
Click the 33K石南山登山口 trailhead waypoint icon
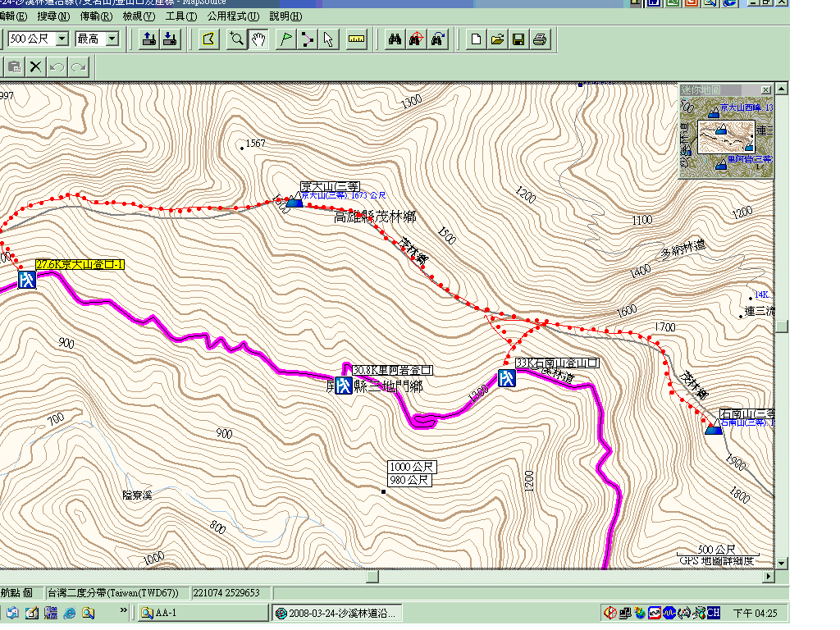[x=507, y=377]
